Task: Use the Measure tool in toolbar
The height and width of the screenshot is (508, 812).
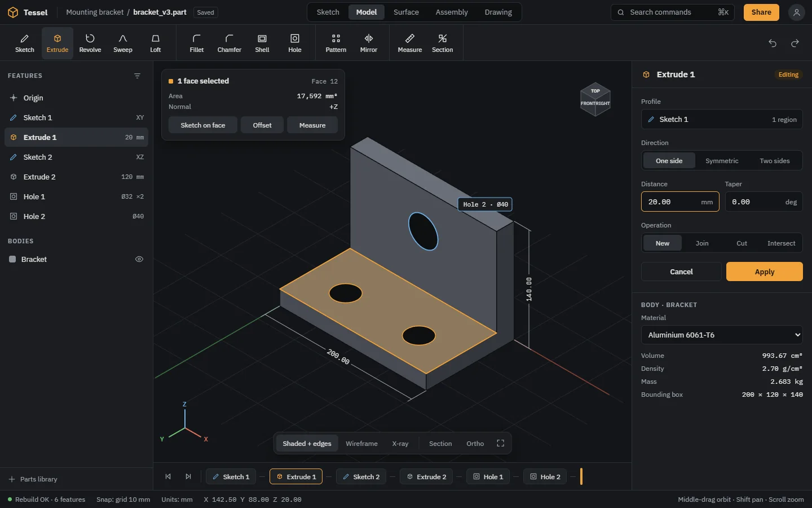Action: [x=410, y=43]
